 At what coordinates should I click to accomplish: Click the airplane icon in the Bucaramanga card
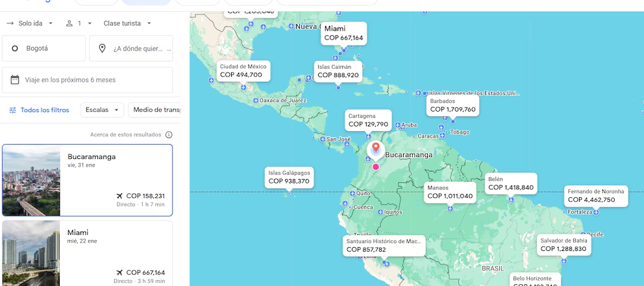tap(119, 196)
